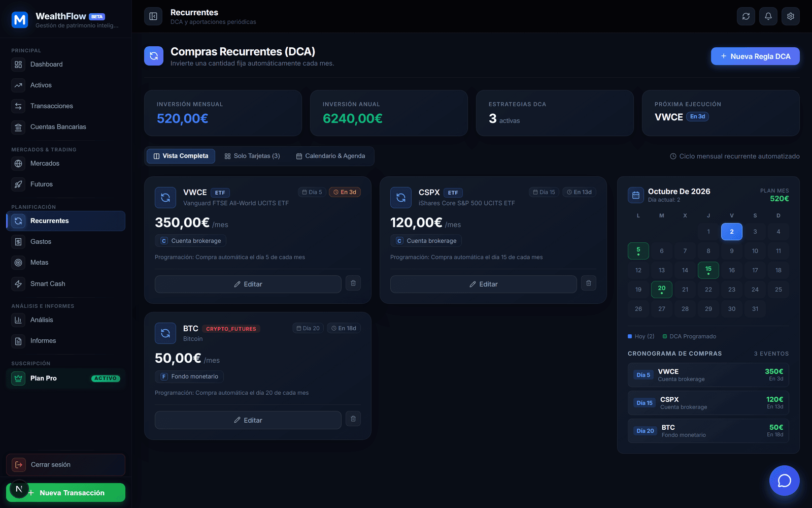Edit the VWCE recurring purchase

[248, 284]
